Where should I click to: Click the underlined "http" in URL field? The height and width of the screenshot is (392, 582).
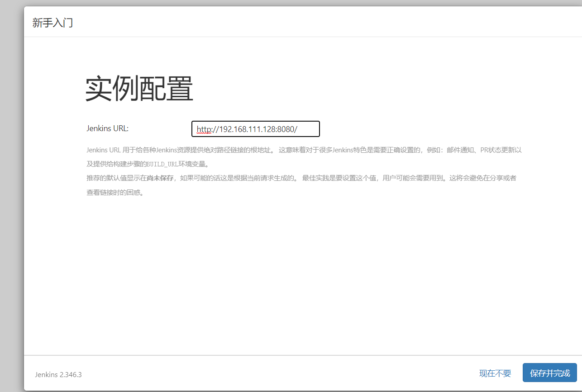coord(204,129)
